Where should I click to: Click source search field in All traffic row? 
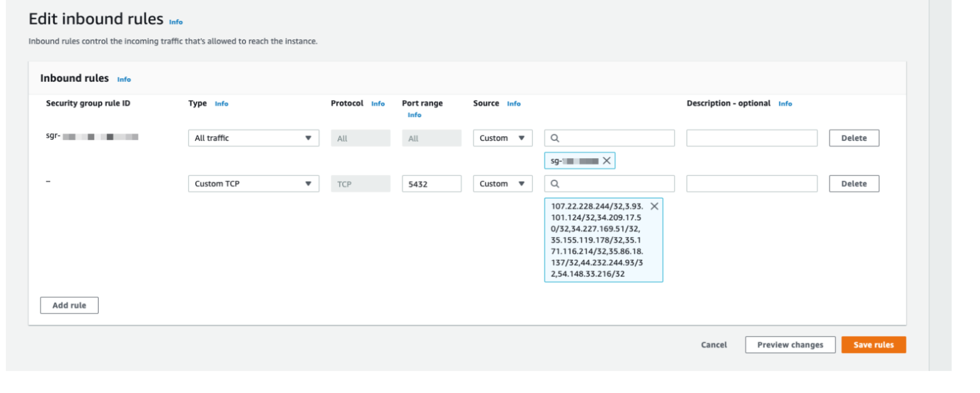tap(609, 138)
